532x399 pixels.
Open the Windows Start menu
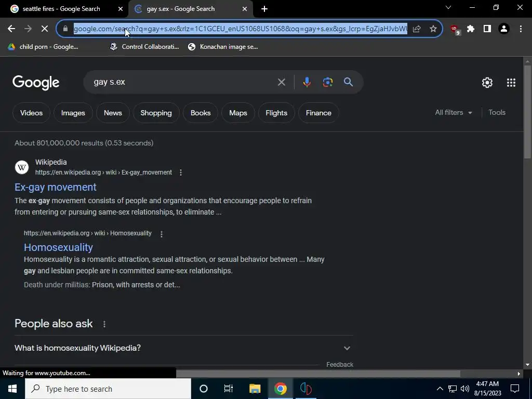pos(12,389)
